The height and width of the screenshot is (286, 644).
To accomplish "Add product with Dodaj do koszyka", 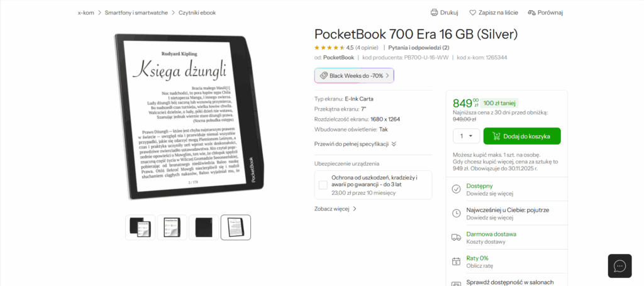I will pyautogui.click(x=522, y=136).
